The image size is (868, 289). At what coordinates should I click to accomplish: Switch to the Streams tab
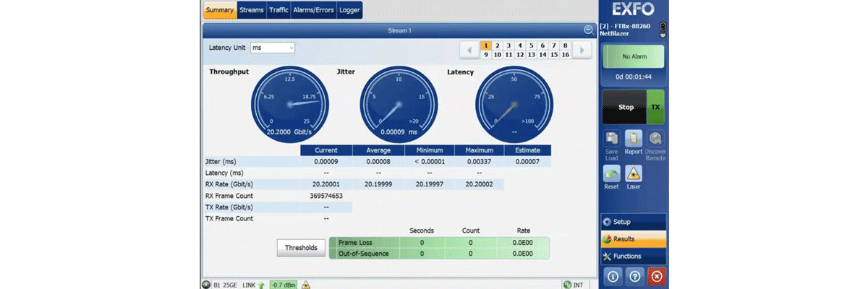[252, 10]
